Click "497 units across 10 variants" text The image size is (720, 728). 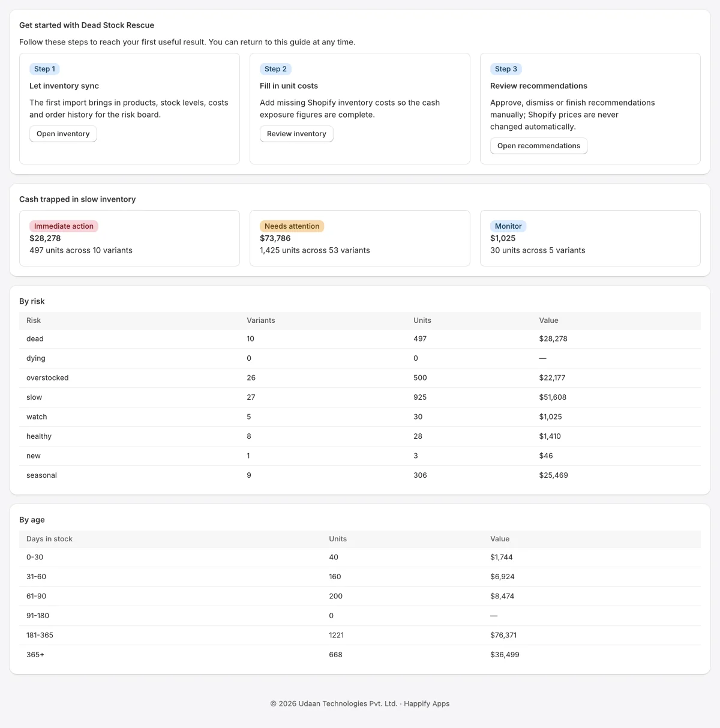[x=81, y=250]
